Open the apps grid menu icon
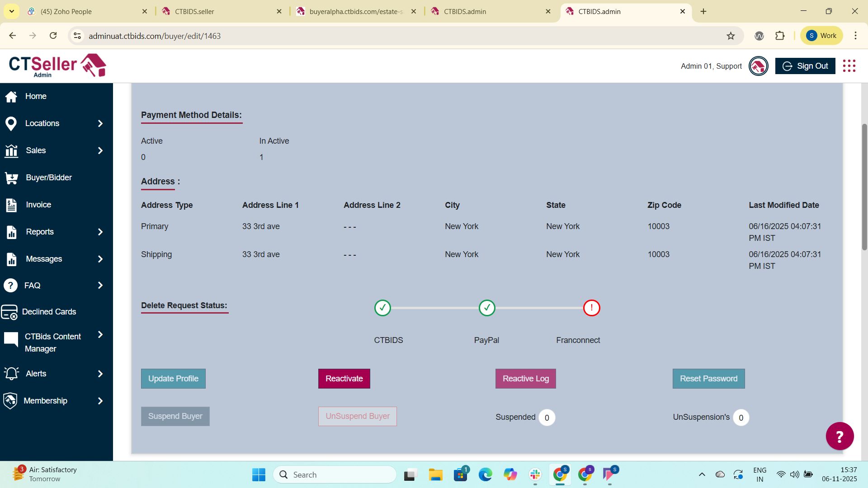 point(849,66)
